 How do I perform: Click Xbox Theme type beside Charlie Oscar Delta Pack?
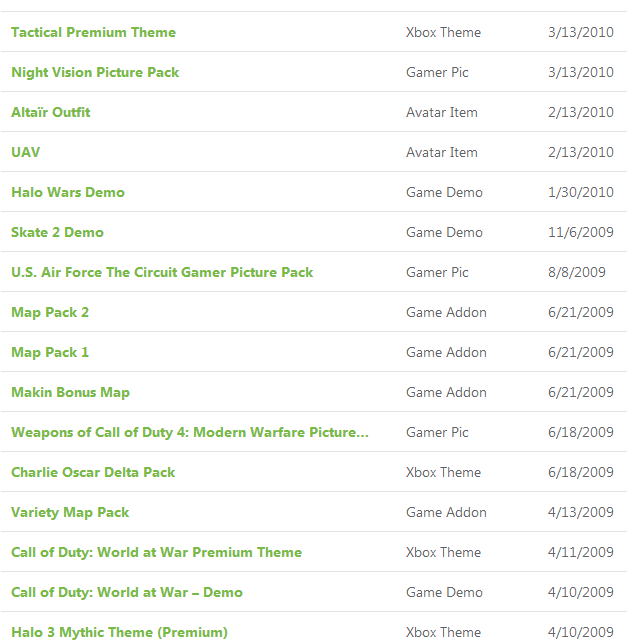click(443, 472)
